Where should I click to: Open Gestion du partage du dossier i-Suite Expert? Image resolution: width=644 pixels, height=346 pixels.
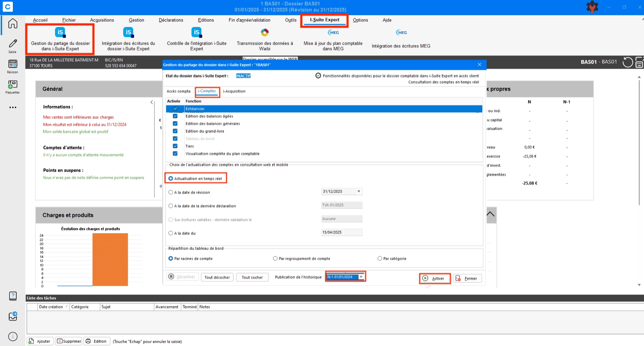pos(60,39)
